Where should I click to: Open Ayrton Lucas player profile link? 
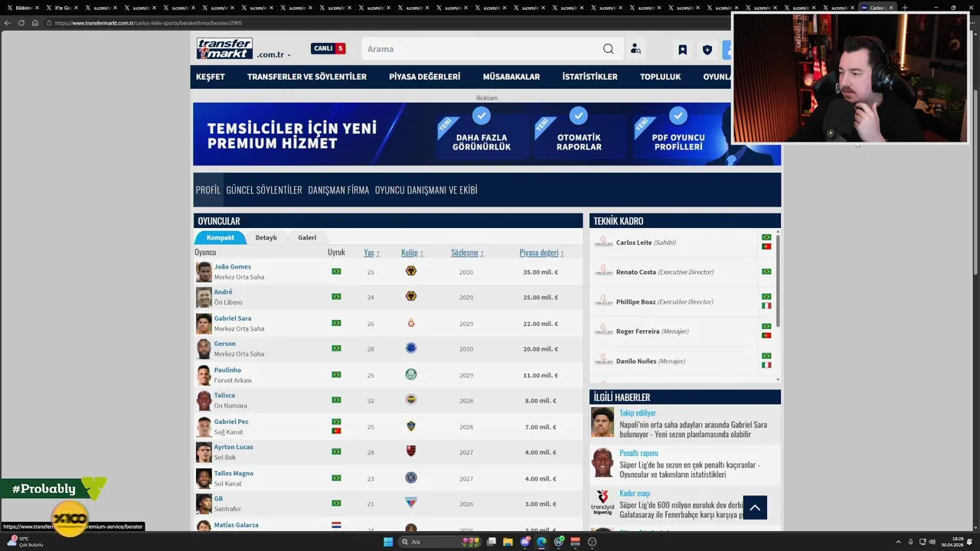pyautogui.click(x=234, y=447)
